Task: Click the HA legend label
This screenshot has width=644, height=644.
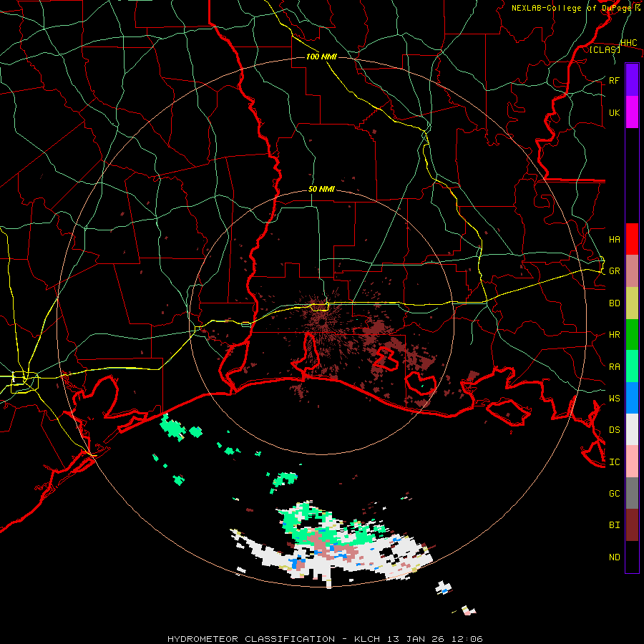Action: pos(614,239)
